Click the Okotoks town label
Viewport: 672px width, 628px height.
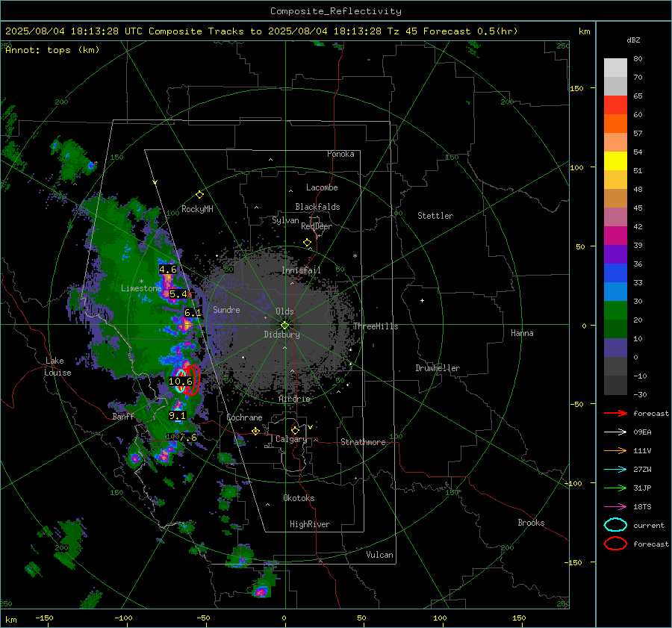coord(299,498)
